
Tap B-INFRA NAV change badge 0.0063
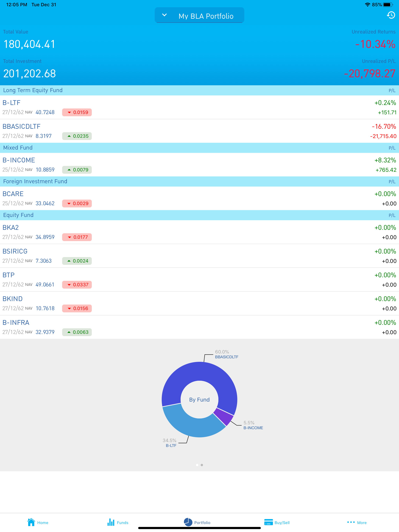point(77,332)
